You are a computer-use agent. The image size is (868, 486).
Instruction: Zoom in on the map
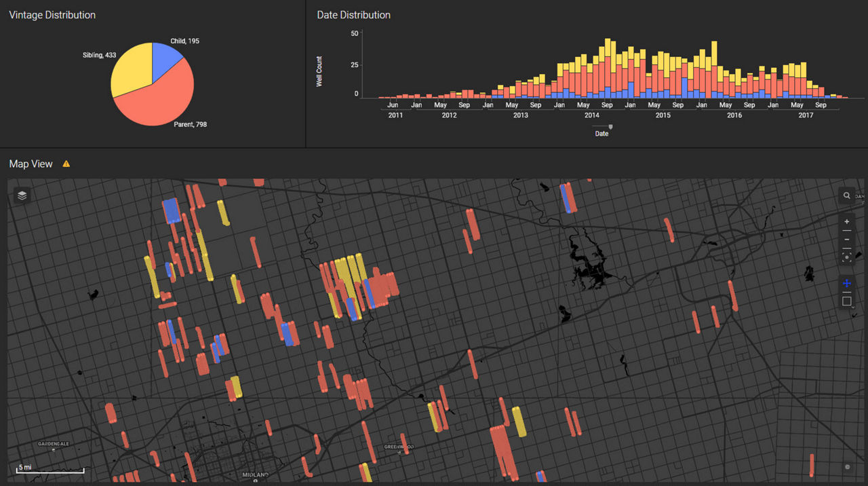846,222
